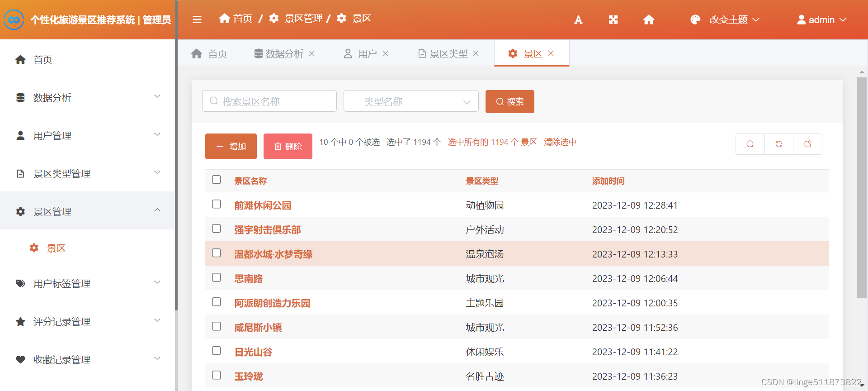Check the row for 前滩休闲公园
Viewport: 868px width, 391px height.
coord(217,204)
